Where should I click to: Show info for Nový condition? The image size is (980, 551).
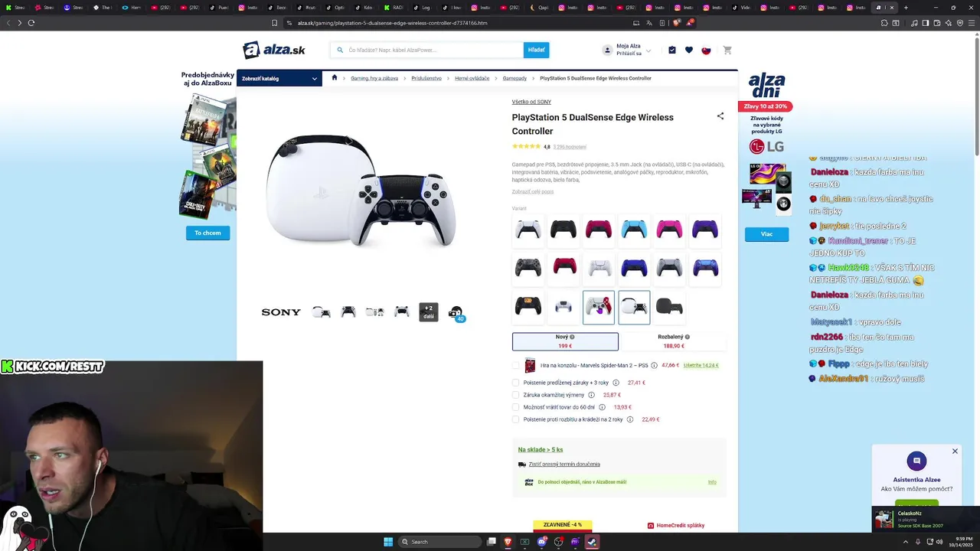pyautogui.click(x=572, y=337)
